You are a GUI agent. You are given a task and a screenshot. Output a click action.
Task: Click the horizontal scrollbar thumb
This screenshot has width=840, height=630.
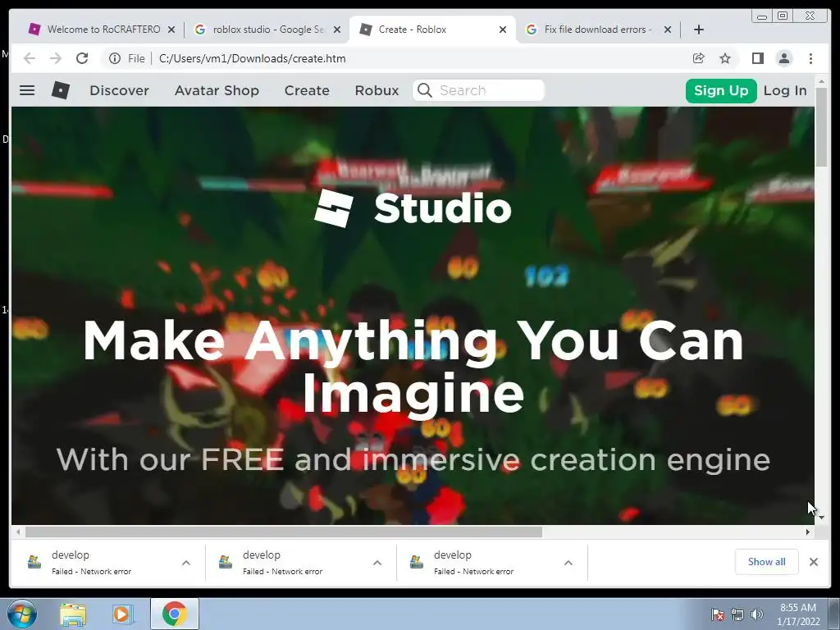(x=283, y=532)
